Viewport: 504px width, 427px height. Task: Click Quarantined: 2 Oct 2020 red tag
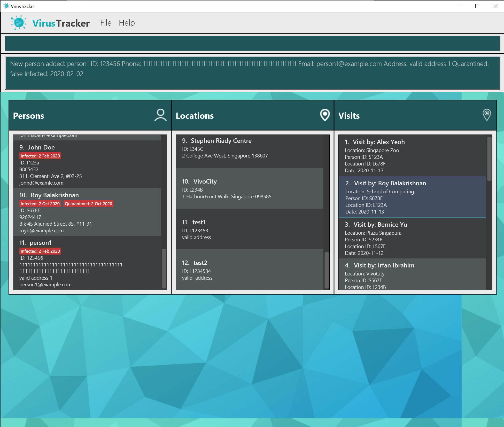point(88,204)
